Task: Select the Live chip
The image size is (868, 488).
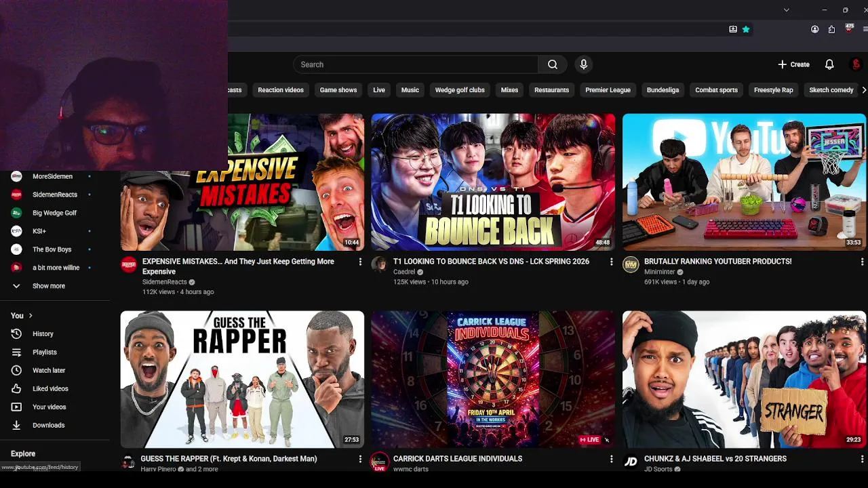Action: click(379, 89)
